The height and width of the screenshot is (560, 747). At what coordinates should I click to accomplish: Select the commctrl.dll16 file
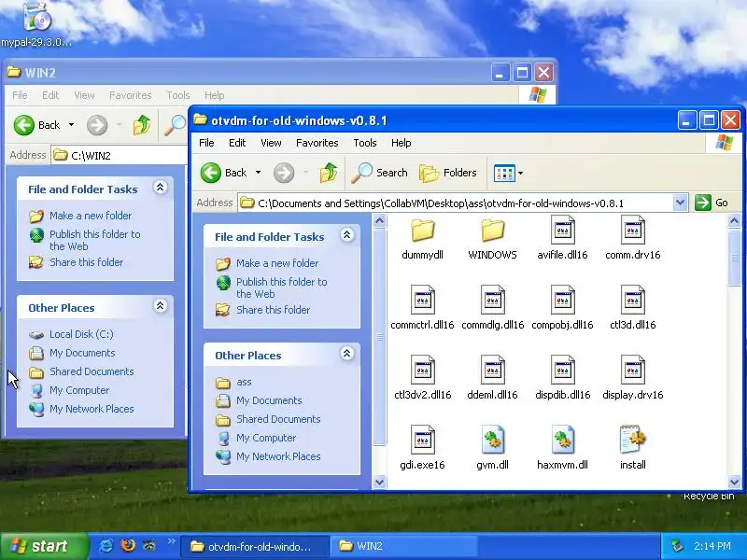tap(422, 308)
